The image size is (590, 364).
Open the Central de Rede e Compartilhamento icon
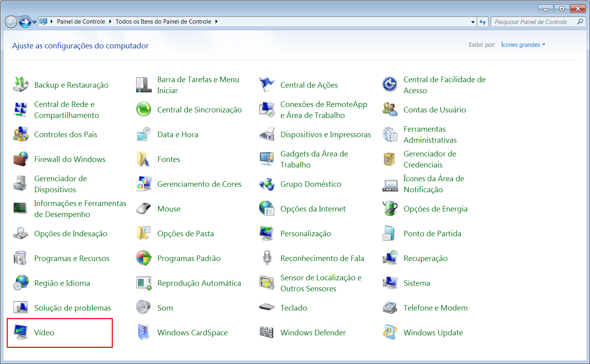coord(20,109)
